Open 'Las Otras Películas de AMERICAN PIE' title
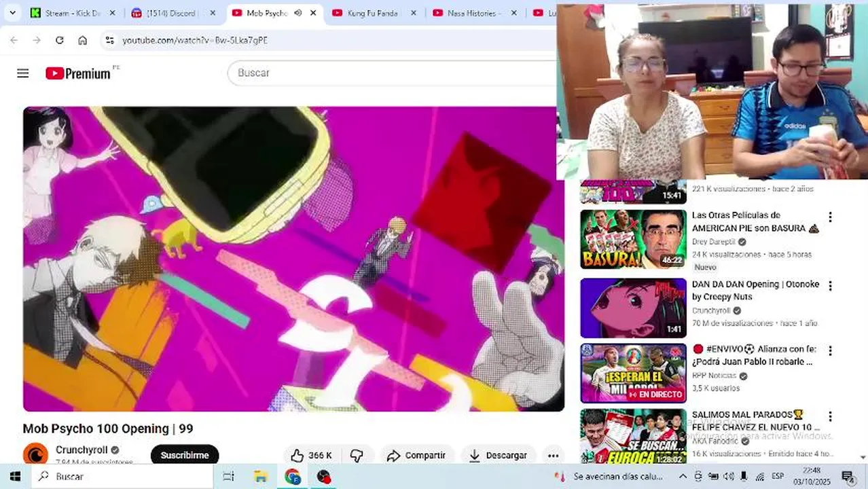The width and height of the screenshot is (868, 489). [x=755, y=221]
